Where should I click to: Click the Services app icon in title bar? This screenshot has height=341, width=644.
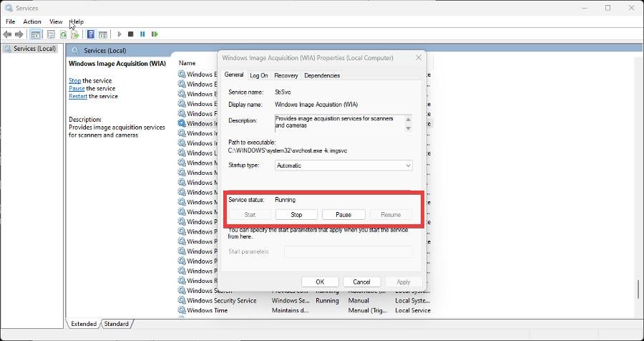tap(9, 8)
